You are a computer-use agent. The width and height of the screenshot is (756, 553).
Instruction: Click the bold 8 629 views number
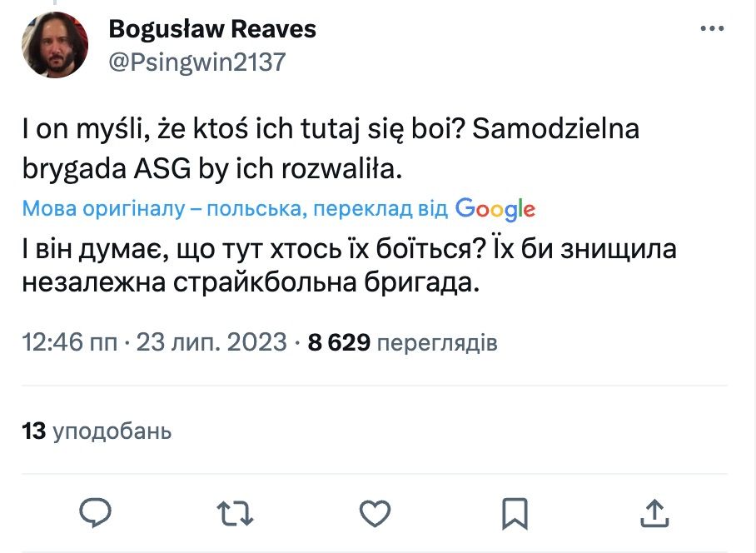click(339, 342)
